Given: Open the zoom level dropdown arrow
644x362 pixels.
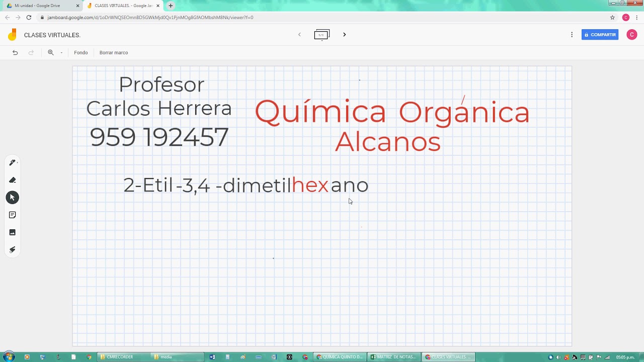Looking at the screenshot, I should click(61, 53).
